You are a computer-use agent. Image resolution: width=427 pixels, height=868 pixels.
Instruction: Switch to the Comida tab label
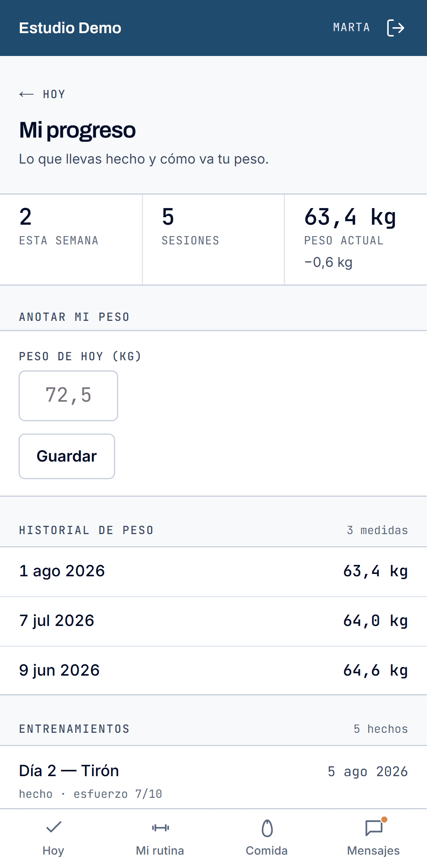tap(267, 851)
